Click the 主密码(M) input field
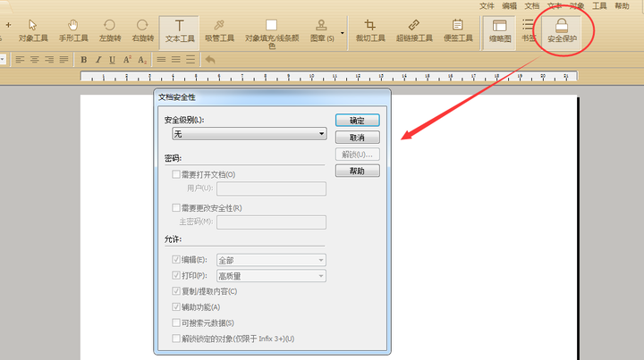Screen dimensions: 644x360 (272, 222)
